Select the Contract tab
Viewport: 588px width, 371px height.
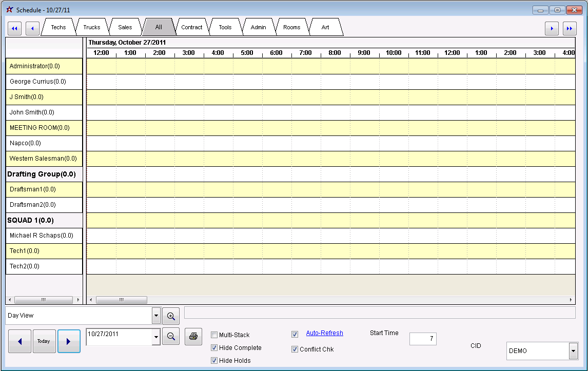click(192, 27)
